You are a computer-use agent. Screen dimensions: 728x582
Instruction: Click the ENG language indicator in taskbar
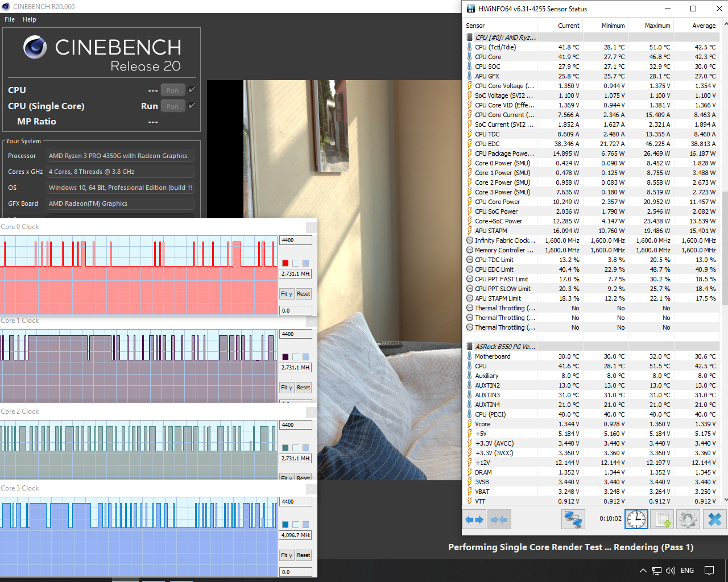[687, 571]
